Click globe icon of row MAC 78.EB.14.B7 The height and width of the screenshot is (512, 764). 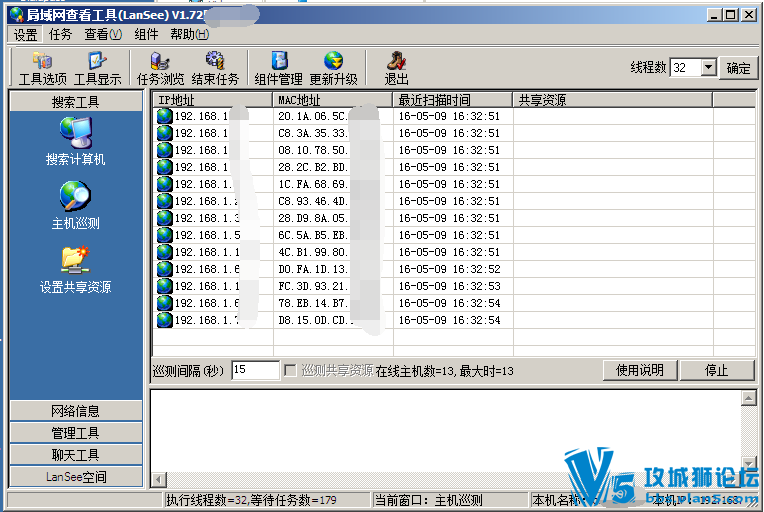[165, 303]
